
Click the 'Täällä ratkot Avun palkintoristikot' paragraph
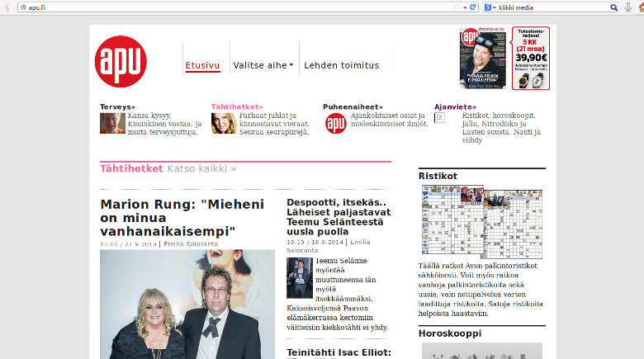tap(481, 290)
